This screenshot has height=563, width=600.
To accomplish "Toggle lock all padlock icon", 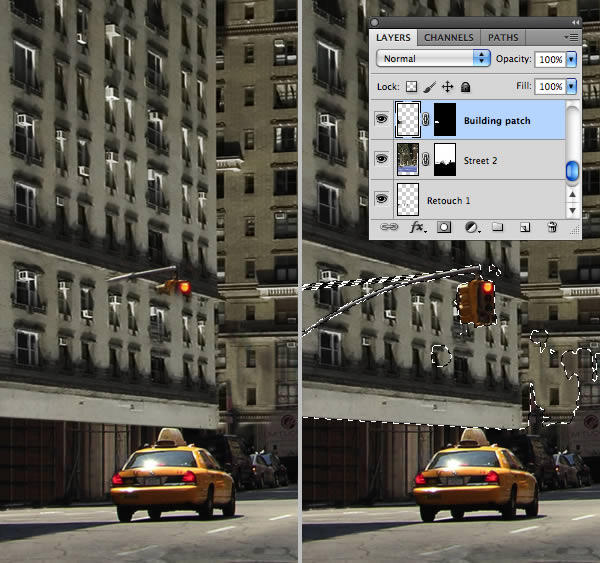I will 465,87.
